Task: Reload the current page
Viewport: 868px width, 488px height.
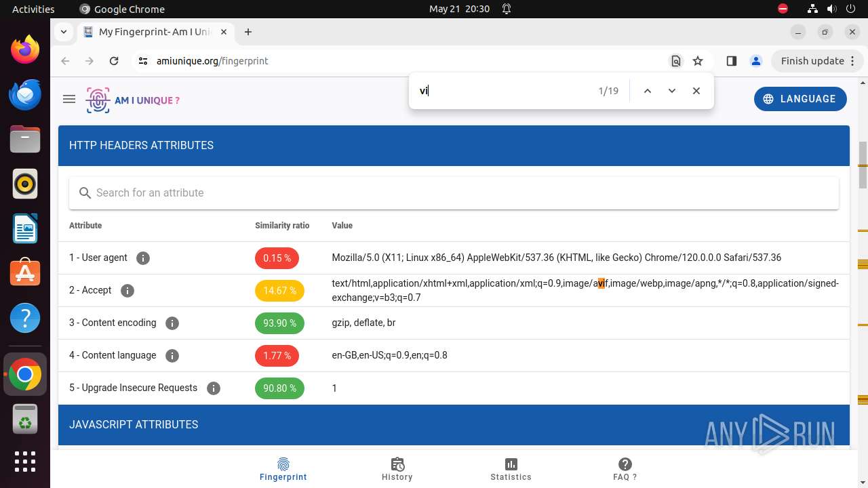Action: pyautogui.click(x=114, y=61)
